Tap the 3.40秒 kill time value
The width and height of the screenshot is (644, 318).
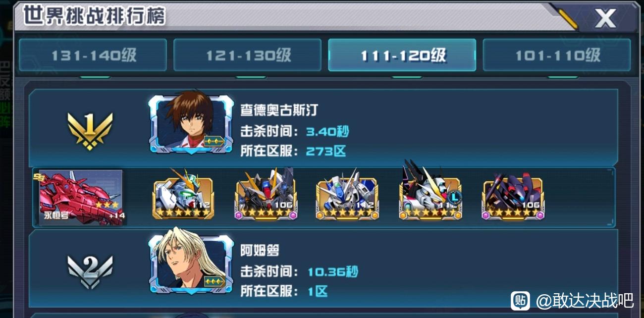327,131
